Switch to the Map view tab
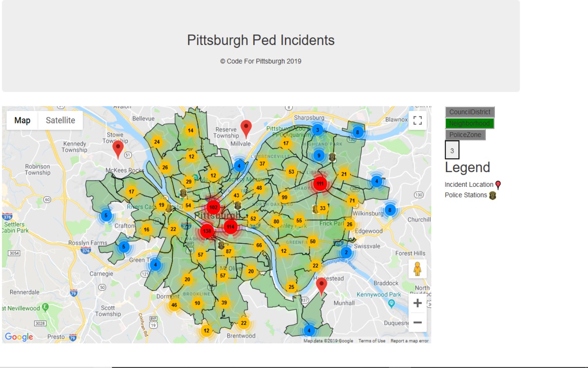 [x=22, y=120]
